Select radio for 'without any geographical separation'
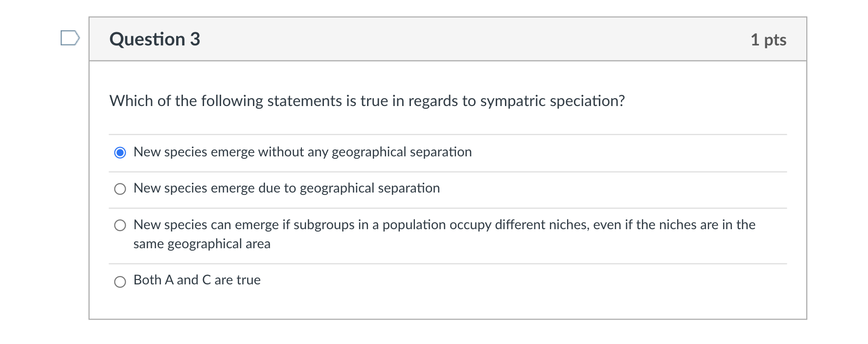 coord(120,153)
